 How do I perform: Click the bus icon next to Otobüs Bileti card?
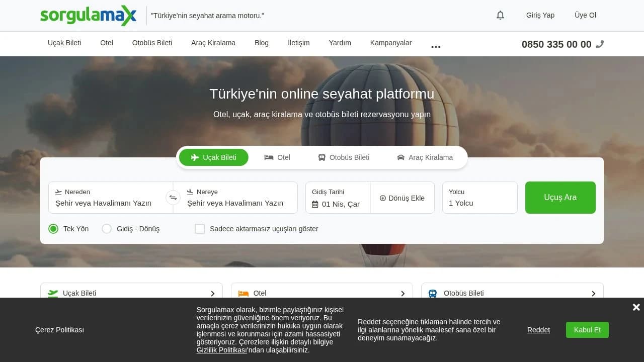click(x=432, y=293)
